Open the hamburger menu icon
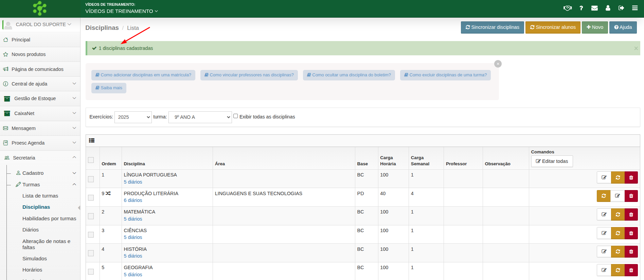This screenshot has width=644, height=280. [x=634, y=8]
